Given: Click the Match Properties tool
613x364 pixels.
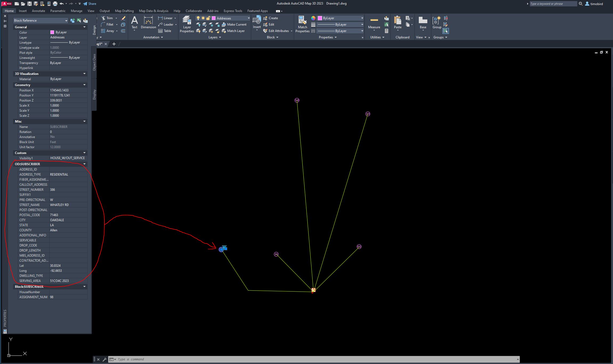Looking at the screenshot, I should [x=302, y=23].
